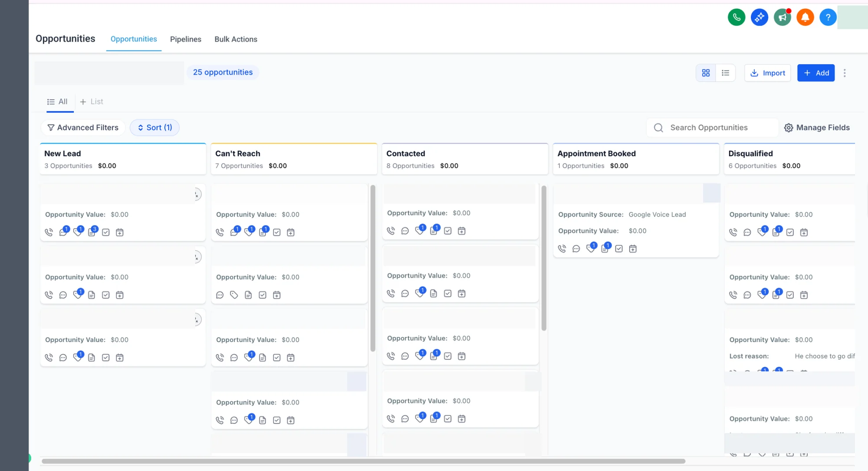Image resolution: width=868 pixels, height=471 pixels.
Task: Open conversation icon on Appointment Booked card
Action: [x=576, y=249]
